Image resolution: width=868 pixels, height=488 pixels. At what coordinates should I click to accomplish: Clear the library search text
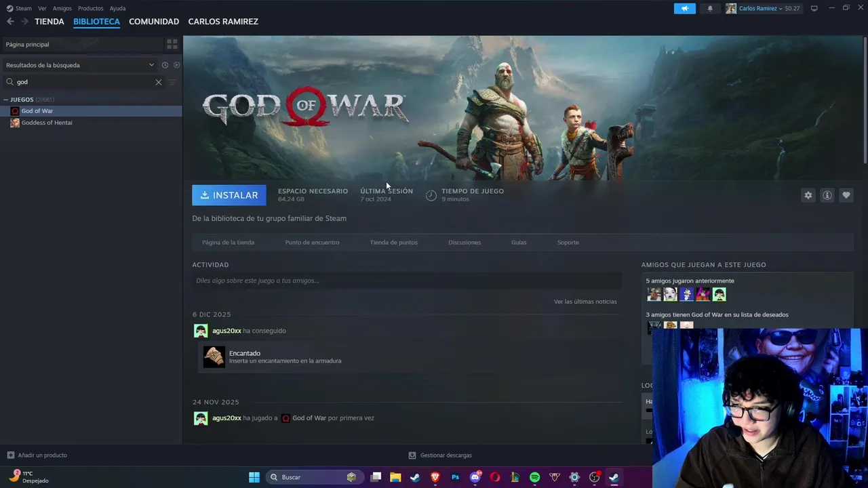tap(159, 82)
